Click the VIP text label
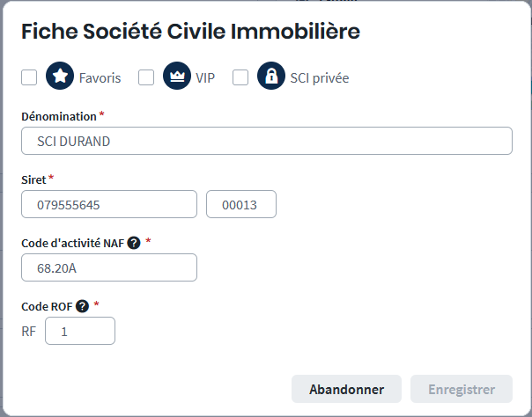Image resolution: width=532 pixels, height=417 pixels. tap(205, 77)
